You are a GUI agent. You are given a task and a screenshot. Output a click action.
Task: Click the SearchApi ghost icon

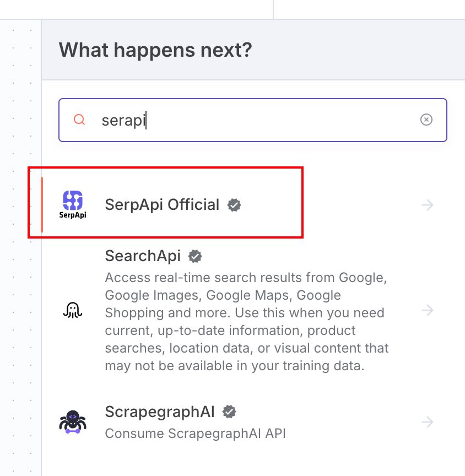pyautogui.click(x=73, y=310)
